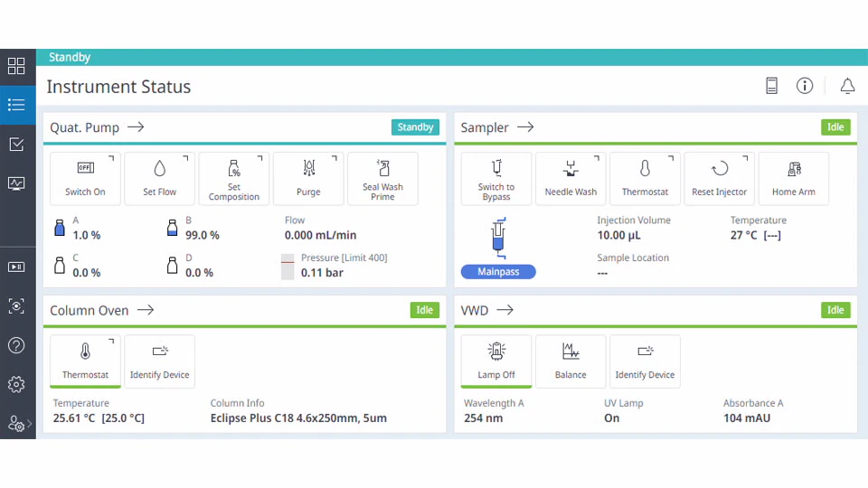
Task: Identify Device for Column Oven
Action: (159, 361)
